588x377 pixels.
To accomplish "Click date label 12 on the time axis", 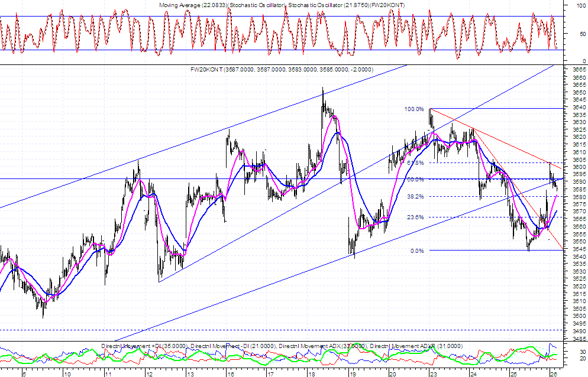I will (x=149, y=374).
